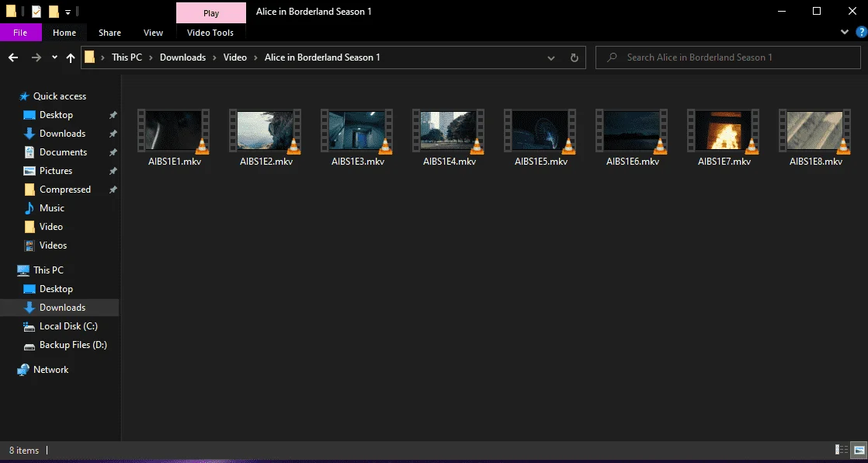Click the 8 items status bar text
The height and width of the screenshot is (463, 868).
pyautogui.click(x=24, y=451)
